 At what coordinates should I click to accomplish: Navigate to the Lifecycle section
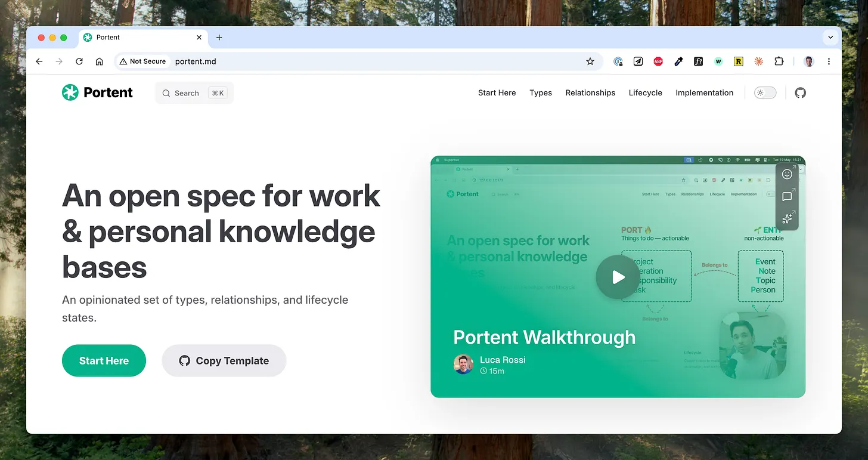(646, 92)
